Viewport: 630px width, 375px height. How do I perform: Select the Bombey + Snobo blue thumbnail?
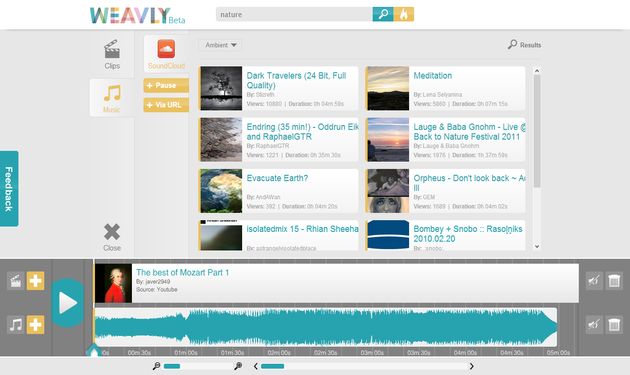(388, 235)
